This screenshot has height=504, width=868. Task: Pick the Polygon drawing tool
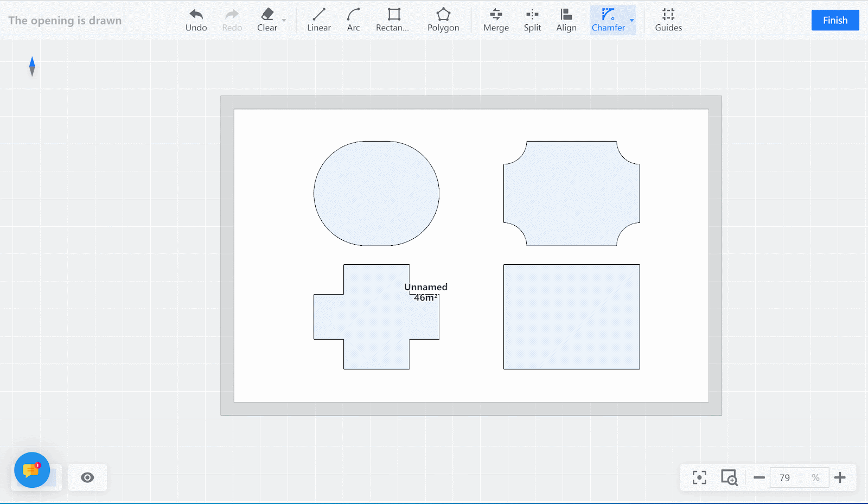[x=443, y=20]
